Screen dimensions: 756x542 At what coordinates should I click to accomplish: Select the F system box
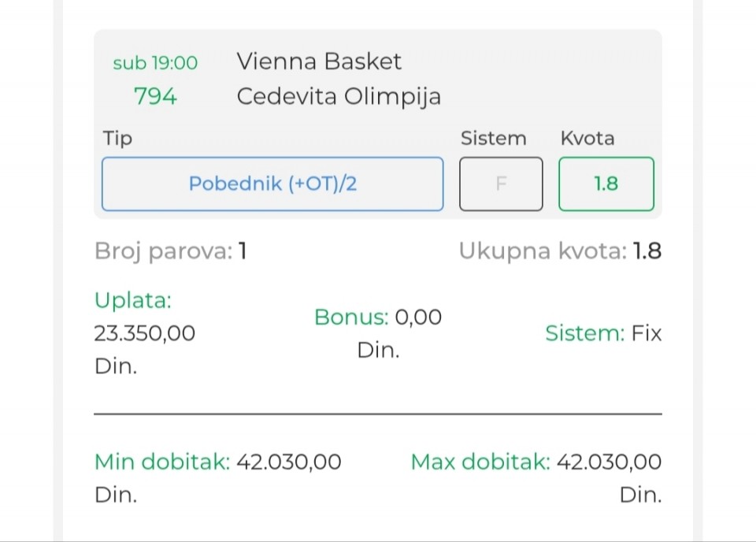501,184
